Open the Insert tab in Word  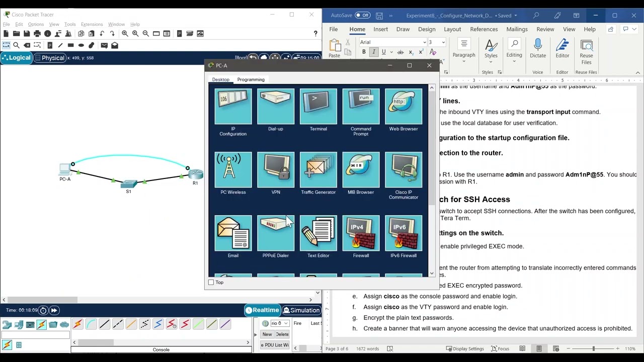coord(380,29)
